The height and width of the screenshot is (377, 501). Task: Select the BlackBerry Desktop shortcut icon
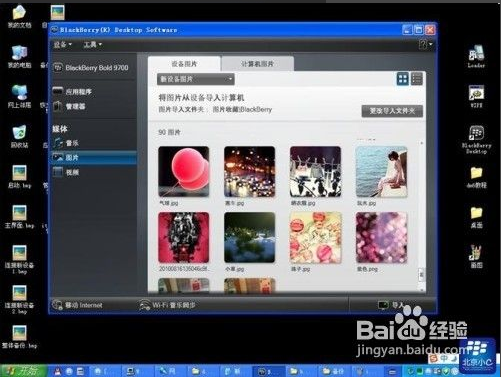point(476,139)
